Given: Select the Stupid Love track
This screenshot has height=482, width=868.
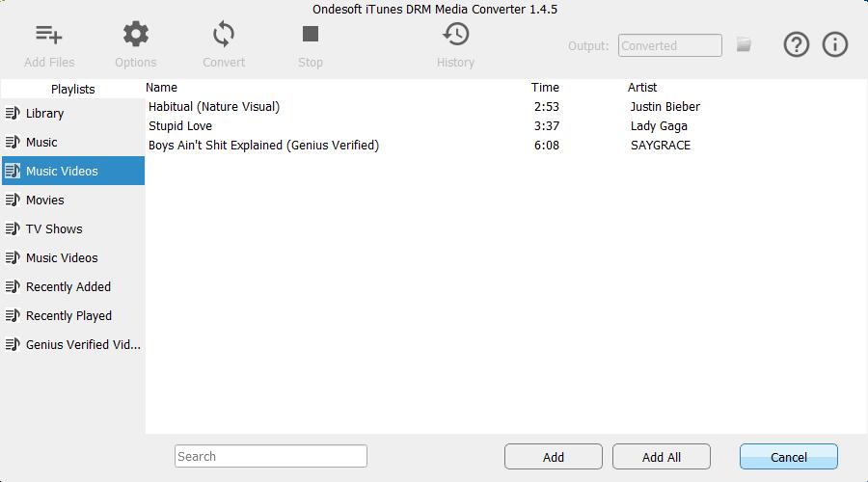Looking at the screenshot, I should tap(180, 126).
